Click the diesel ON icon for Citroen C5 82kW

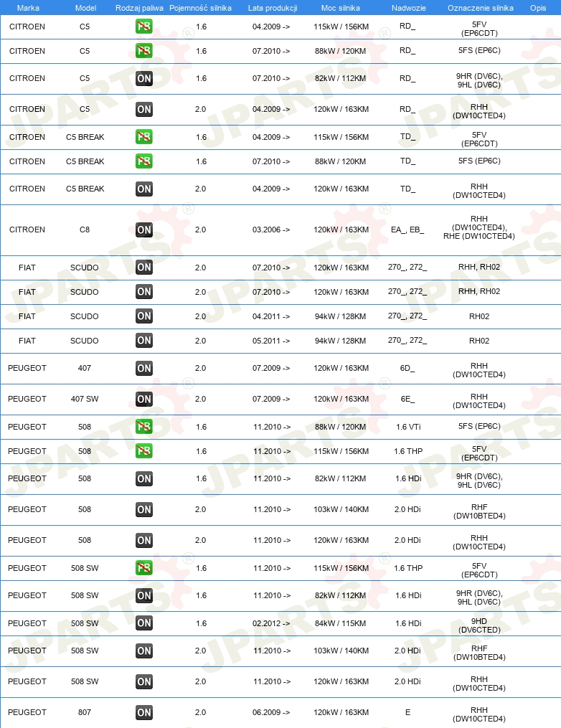pos(144,78)
